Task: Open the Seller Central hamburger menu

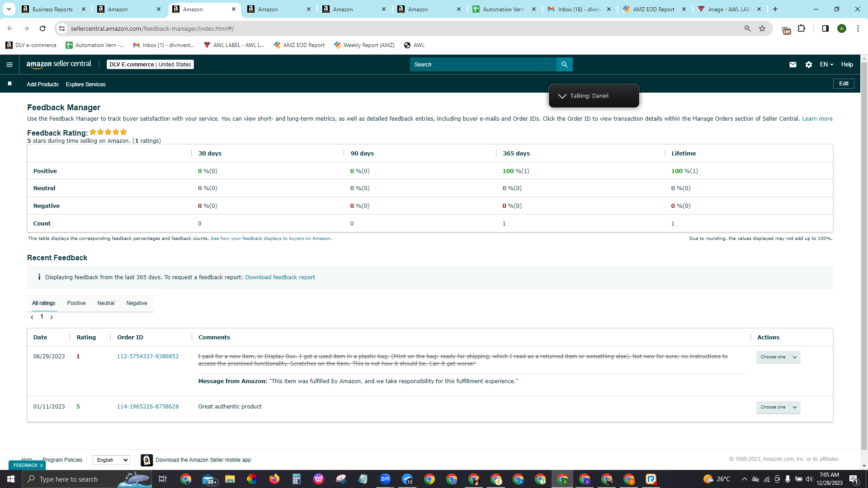Action: (x=9, y=65)
